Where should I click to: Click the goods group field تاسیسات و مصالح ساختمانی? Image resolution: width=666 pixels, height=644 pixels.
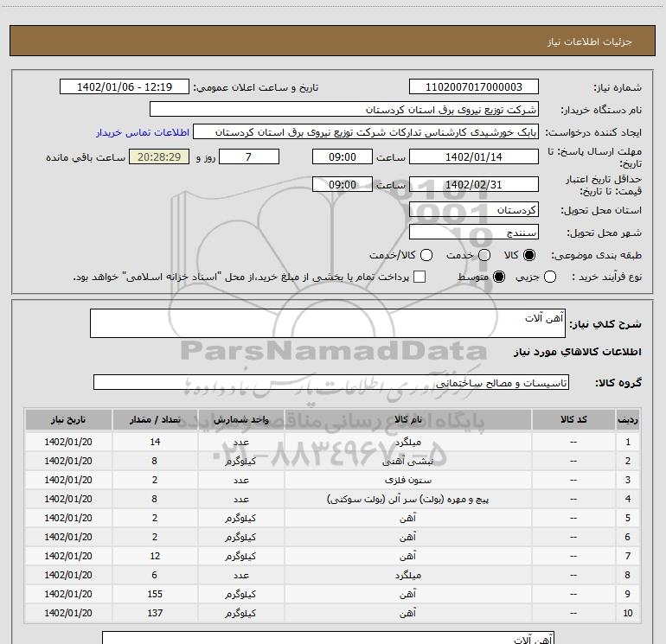[331, 382]
